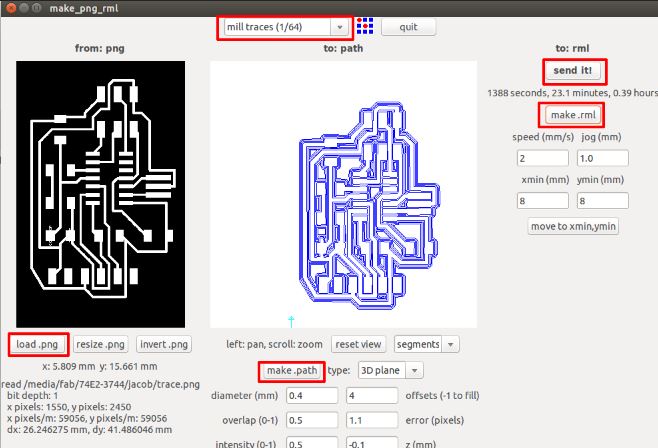Click the reset view button
658x448 pixels.
pyautogui.click(x=358, y=344)
